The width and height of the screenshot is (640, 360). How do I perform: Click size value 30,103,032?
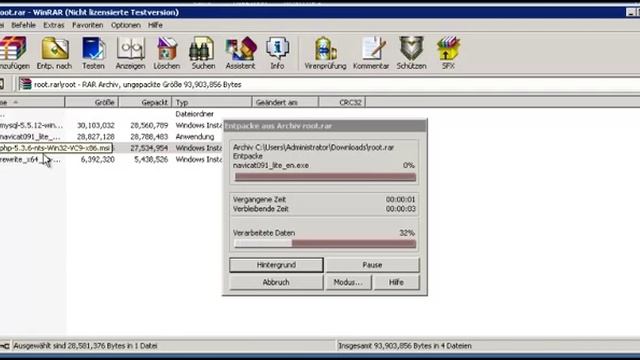[96, 125]
